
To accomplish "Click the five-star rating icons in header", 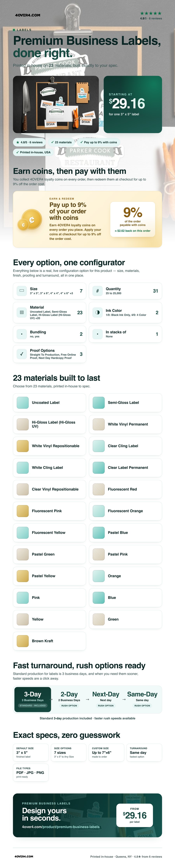I will point(151,13).
